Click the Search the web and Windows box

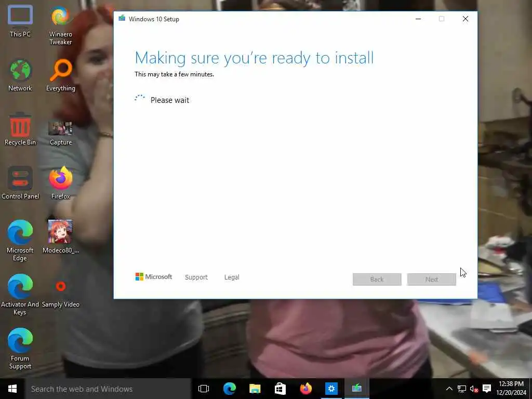(x=108, y=389)
